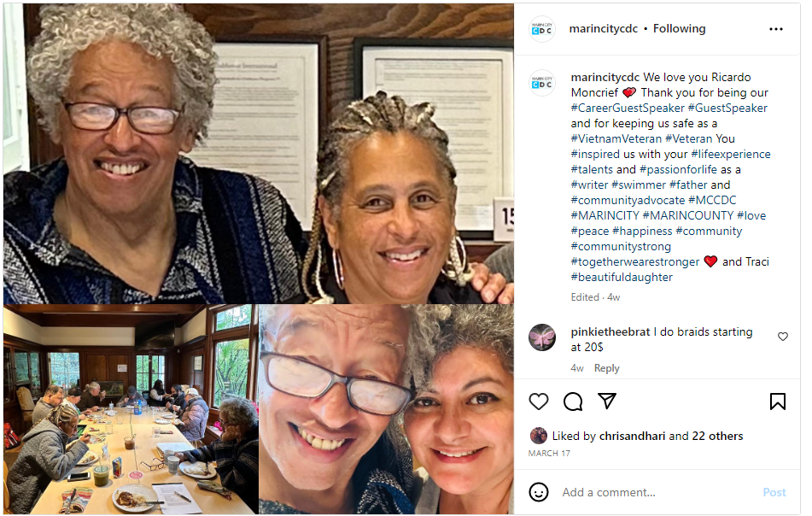
Task: Click the marincitycdc header profile avatar
Action: coord(541,29)
